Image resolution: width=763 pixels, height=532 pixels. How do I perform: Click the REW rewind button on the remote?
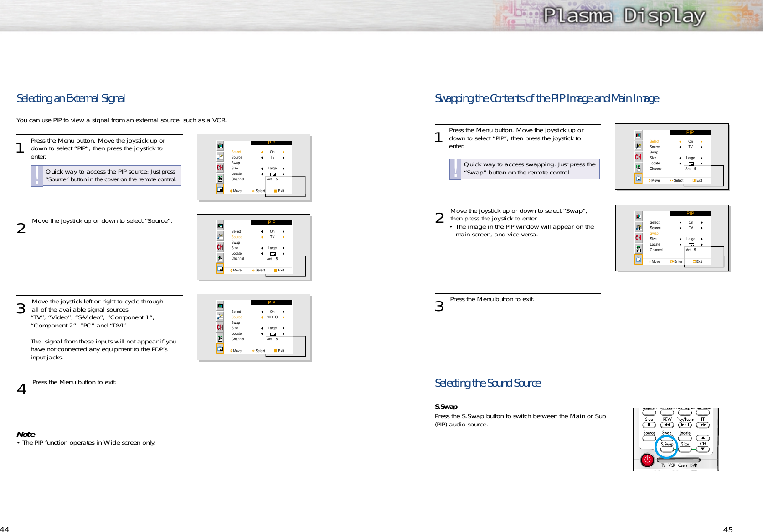(667, 425)
